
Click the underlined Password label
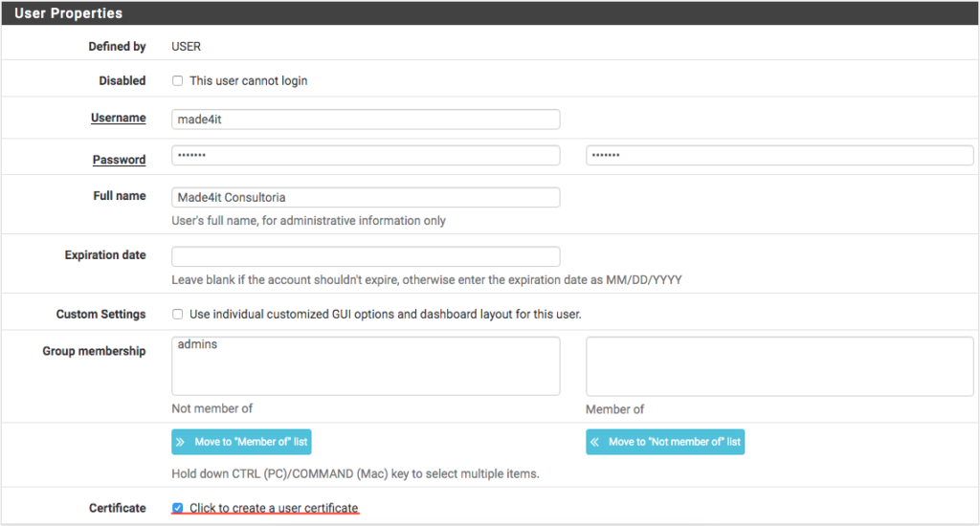(x=119, y=160)
